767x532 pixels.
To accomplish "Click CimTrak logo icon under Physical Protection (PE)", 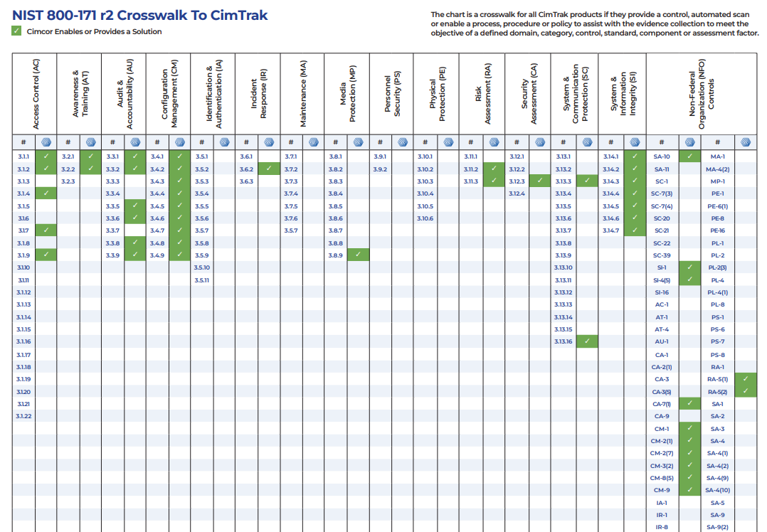I will coord(448,142).
